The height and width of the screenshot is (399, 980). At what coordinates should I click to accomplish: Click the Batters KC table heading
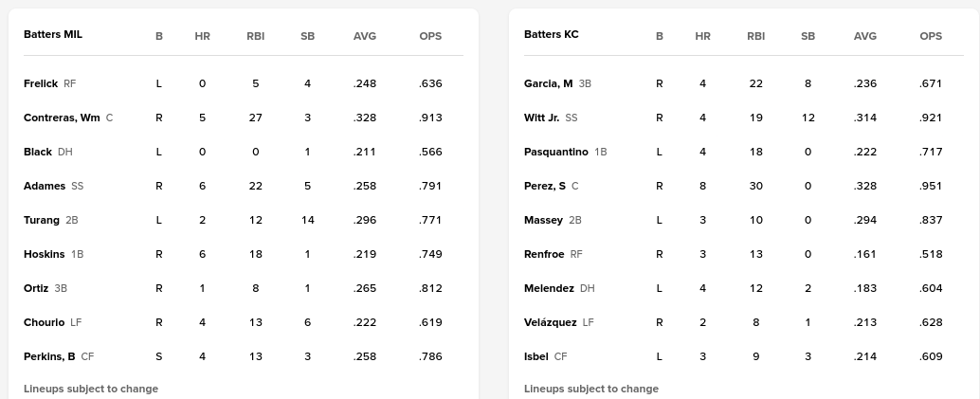click(x=551, y=34)
